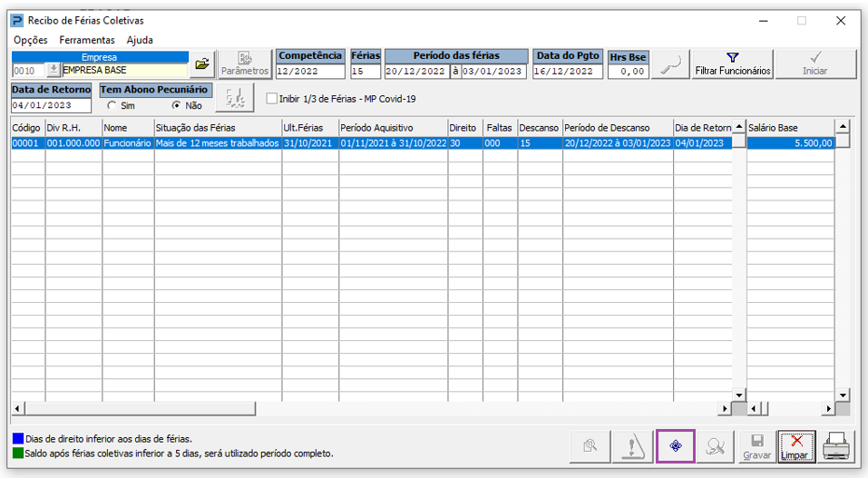Open the company folder browse icon
This screenshot has width=868, height=478.
coord(202,64)
